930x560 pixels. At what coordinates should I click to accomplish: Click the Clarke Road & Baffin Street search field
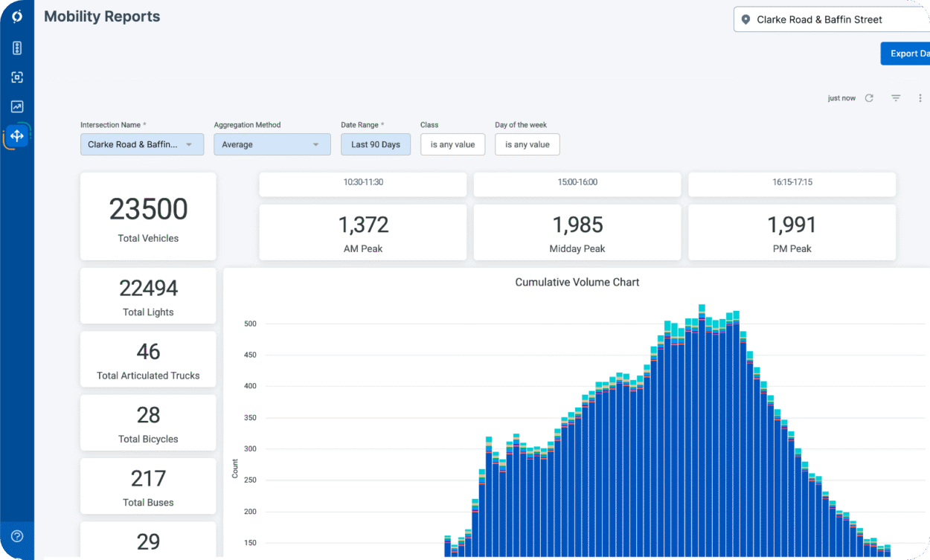833,20
